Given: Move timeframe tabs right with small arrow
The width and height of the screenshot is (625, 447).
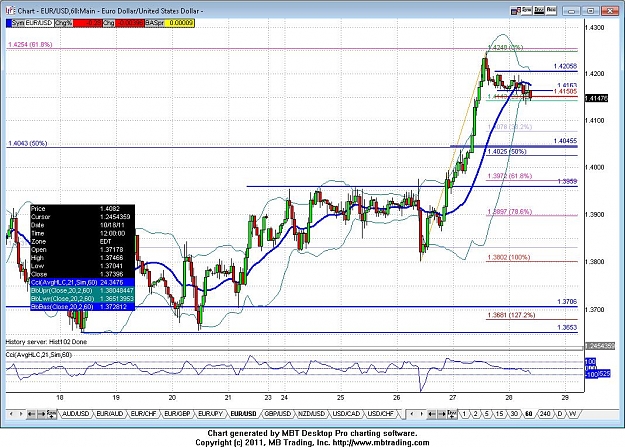Looking at the screenshot, I should pyautogui.click(x=421, y=414).
